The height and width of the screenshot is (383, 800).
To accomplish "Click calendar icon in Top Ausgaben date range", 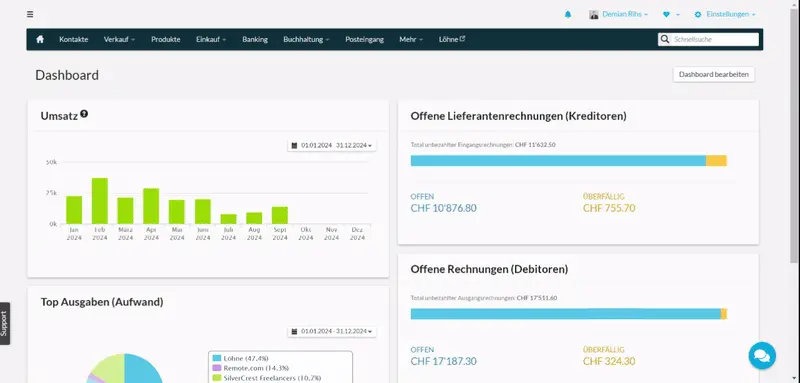I will point(294,331).
